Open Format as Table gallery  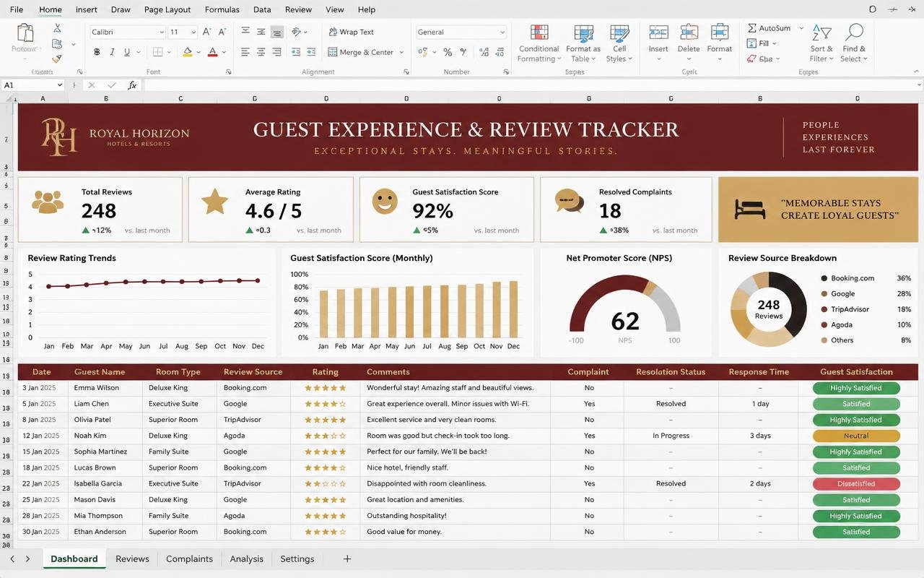(583, 43)
